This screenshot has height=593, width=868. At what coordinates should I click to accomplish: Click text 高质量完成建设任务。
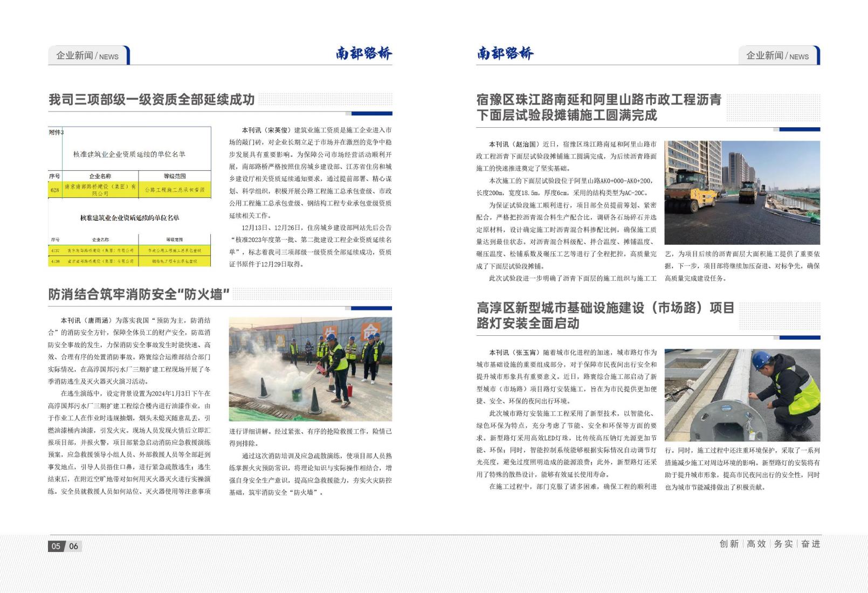click(x=697, y=279)
